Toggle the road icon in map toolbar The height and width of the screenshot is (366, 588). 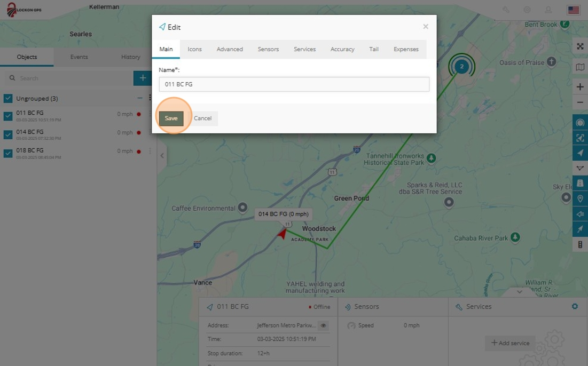click(x=580, y=183)
